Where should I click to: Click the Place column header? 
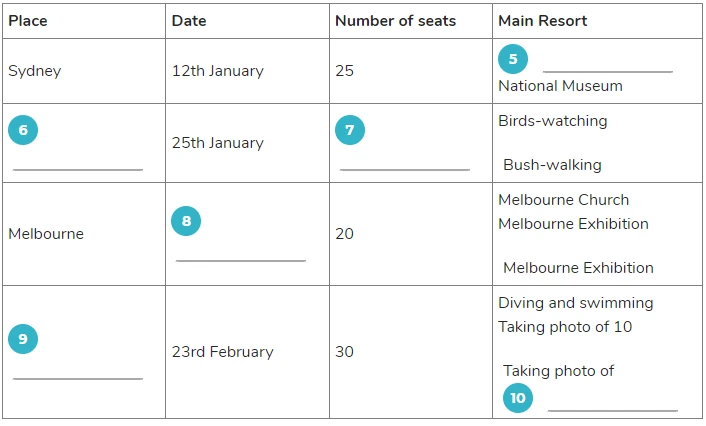pyautogui.click(x=28, y=21)
